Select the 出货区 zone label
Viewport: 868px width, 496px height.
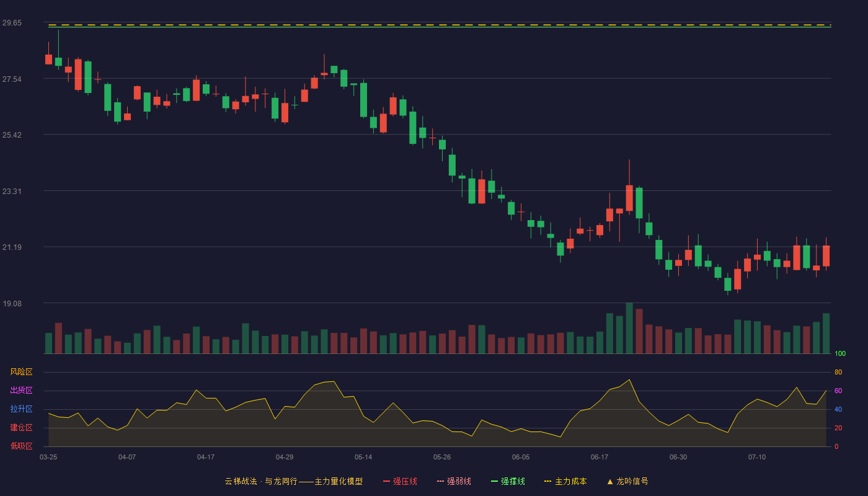(21, 391)
